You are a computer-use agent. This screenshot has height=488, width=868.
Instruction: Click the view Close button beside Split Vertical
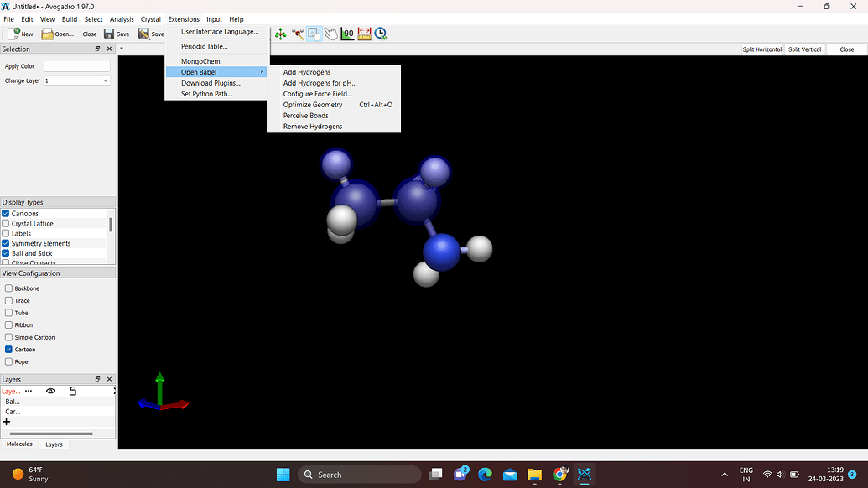(x=847, y=49)
